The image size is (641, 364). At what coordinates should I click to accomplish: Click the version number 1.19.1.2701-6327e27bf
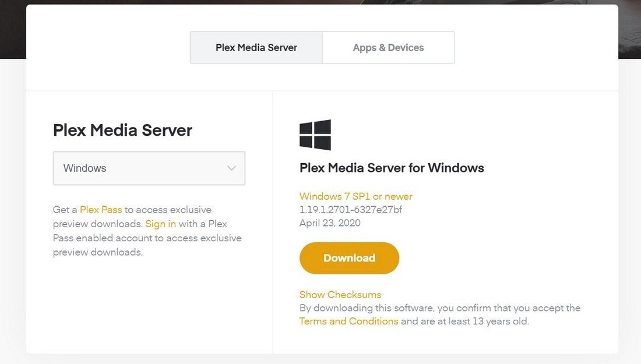tap(351, 210)
